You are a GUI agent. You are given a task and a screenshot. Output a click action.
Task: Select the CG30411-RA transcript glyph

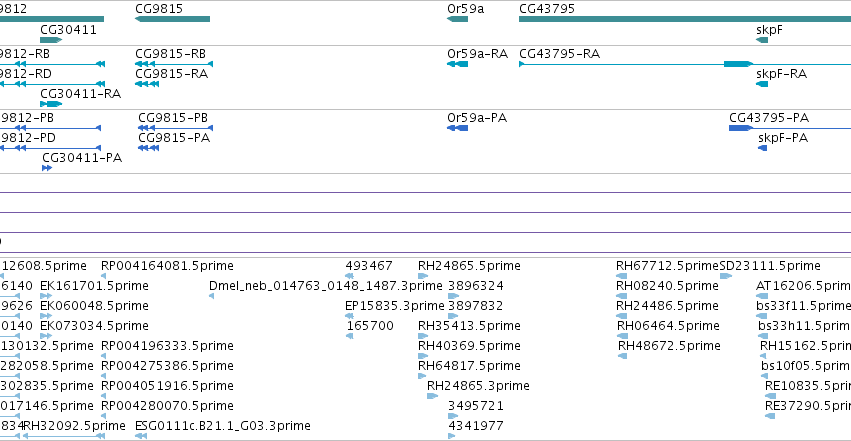pos(52,104)
